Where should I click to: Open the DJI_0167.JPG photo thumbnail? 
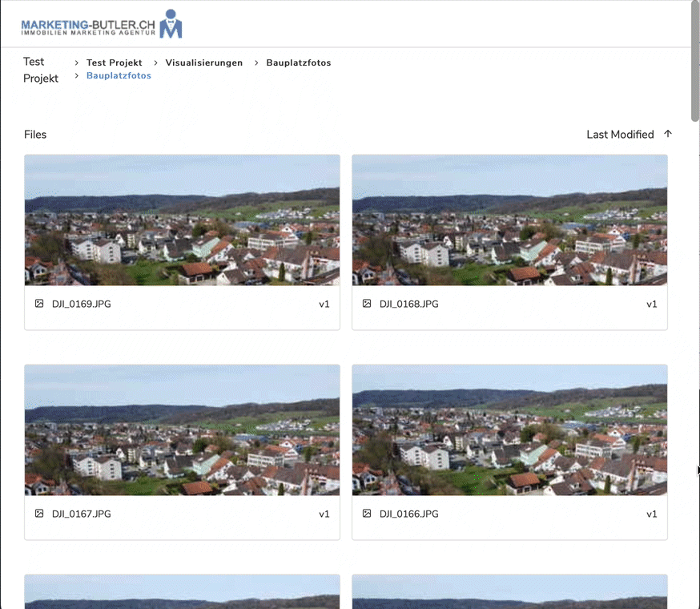coord(182,430)
